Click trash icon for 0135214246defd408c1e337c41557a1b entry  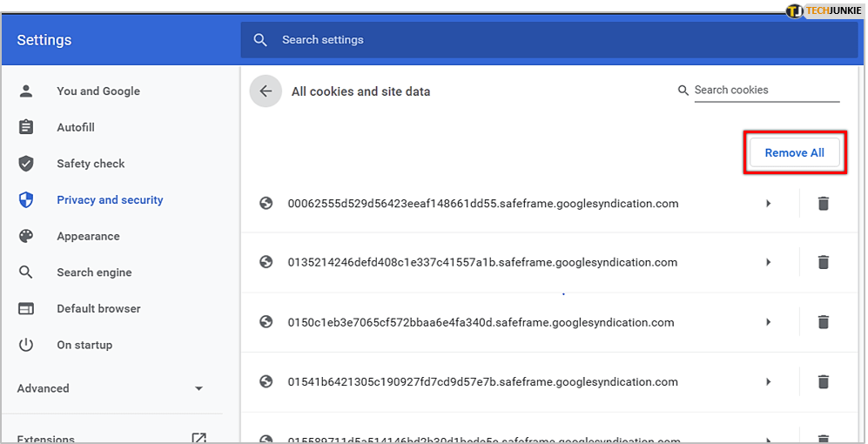(x=823, y=262)
